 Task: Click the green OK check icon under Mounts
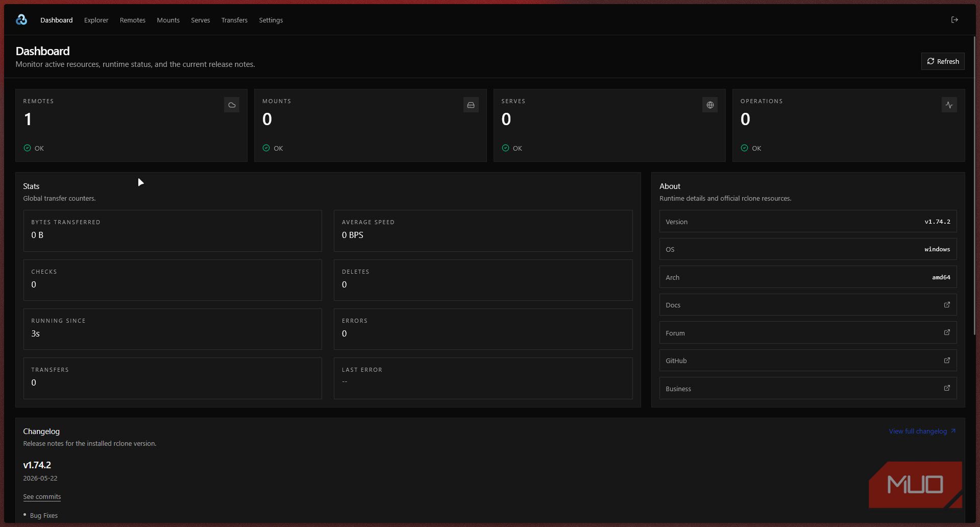266,148
